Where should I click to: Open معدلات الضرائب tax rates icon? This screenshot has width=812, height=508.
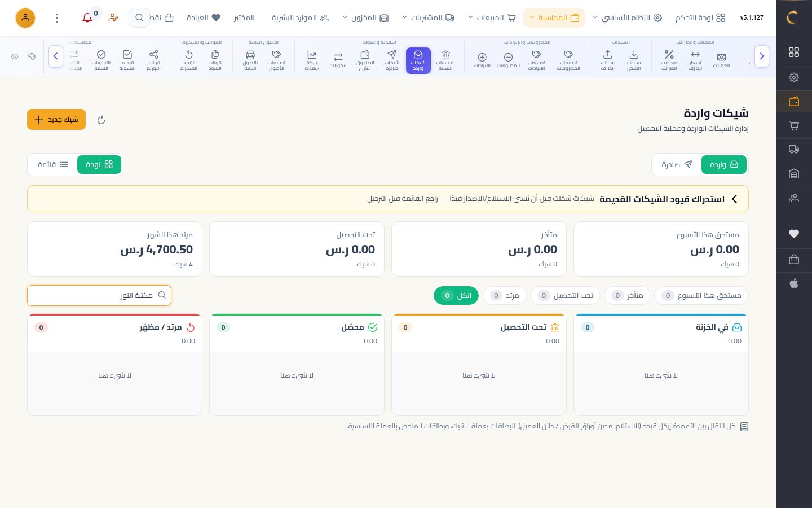(669, 60)
